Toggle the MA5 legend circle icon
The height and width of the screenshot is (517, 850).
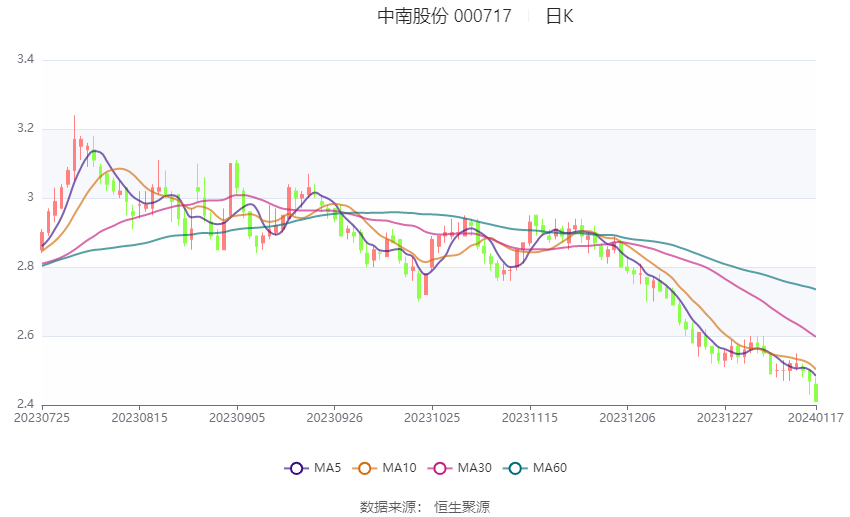coord(296,468)
